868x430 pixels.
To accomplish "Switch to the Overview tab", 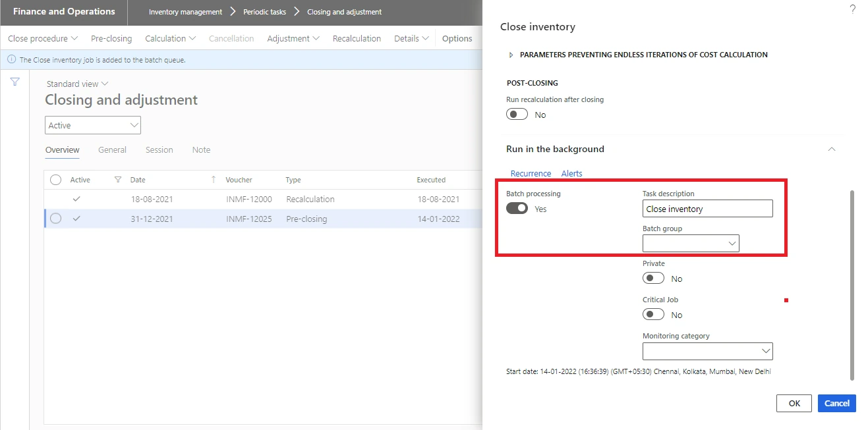I will pos(63,150).
